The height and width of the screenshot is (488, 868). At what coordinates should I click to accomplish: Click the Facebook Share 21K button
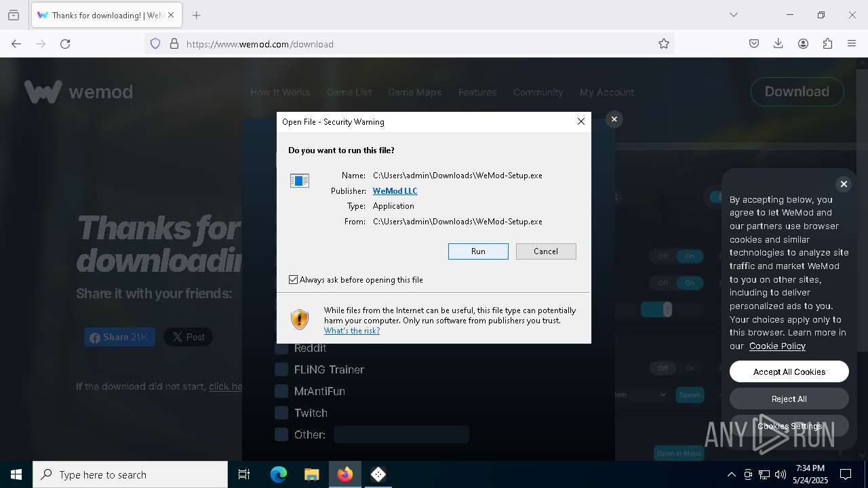119,337
